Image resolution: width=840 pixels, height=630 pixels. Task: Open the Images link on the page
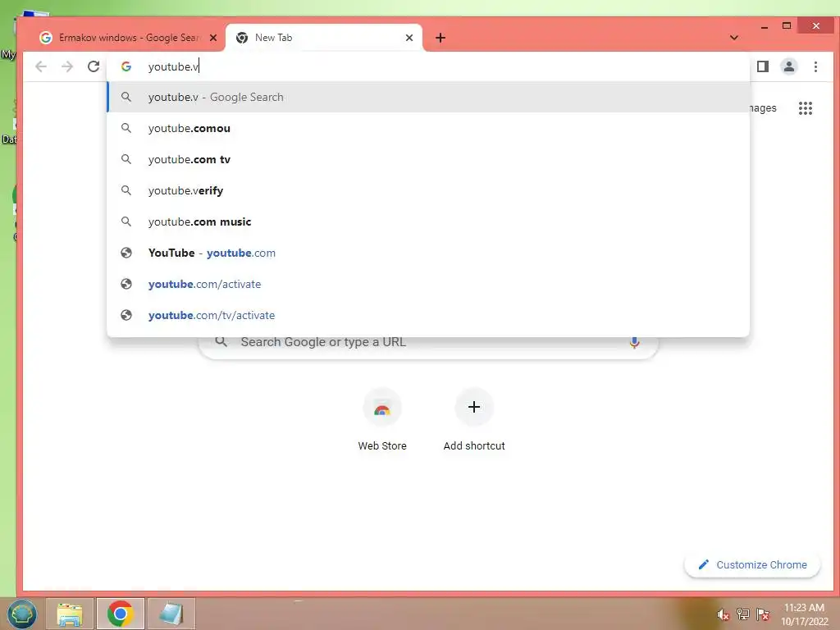pyautogui.click(x=762, y=107)
